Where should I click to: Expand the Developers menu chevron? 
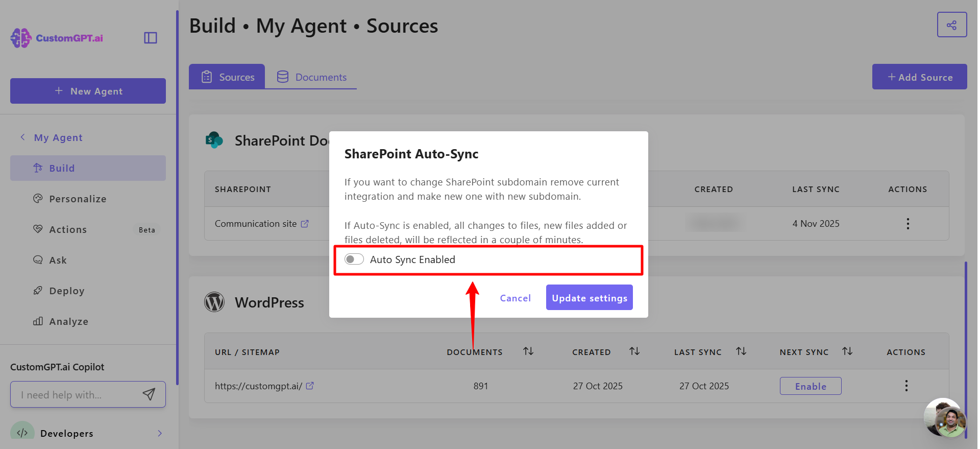click(x=160, y=433)
